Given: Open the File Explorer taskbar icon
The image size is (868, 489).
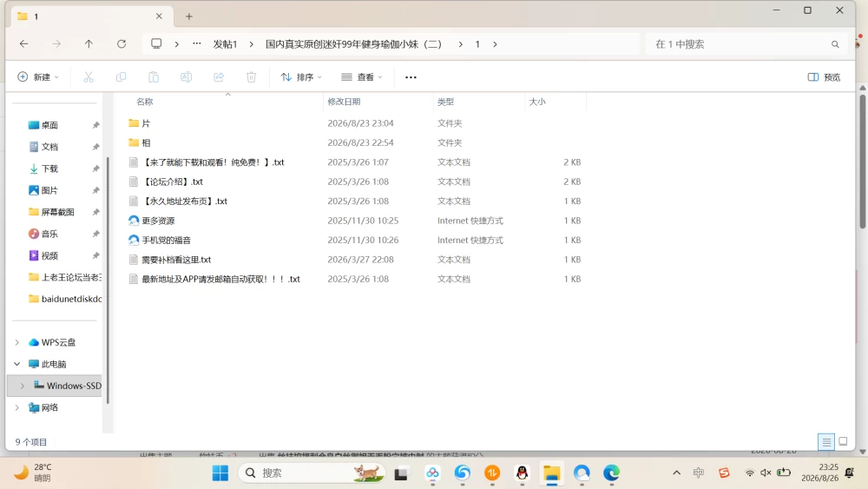Looking at the screenshot, I should (551, 473).
